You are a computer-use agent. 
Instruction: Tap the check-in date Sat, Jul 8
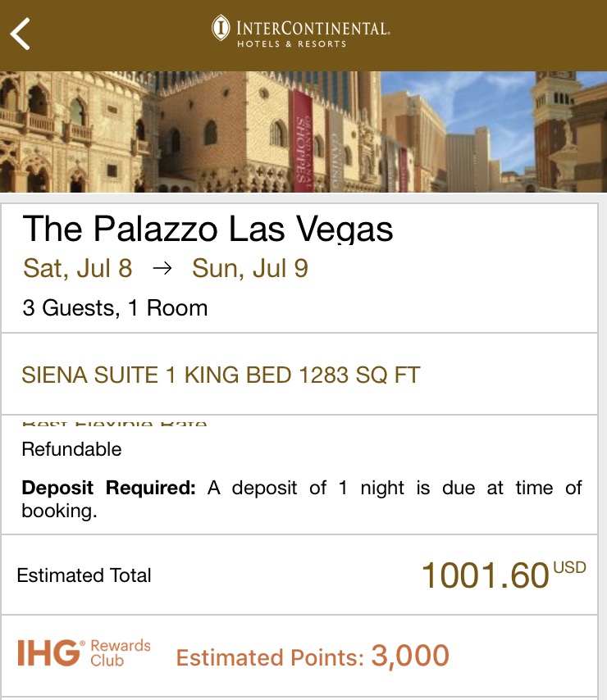78,269
